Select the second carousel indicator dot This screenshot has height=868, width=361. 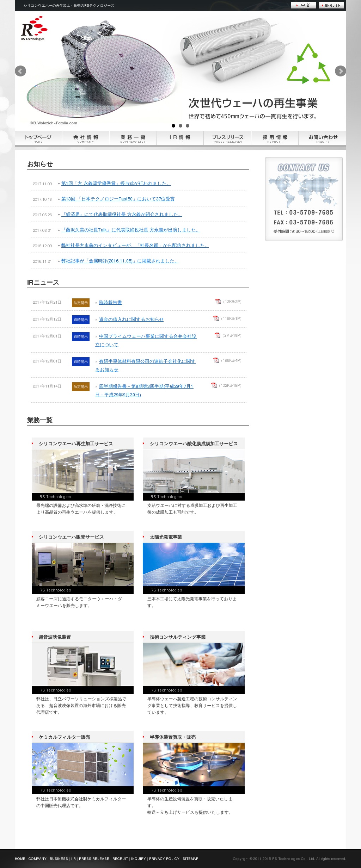(180, 126)
